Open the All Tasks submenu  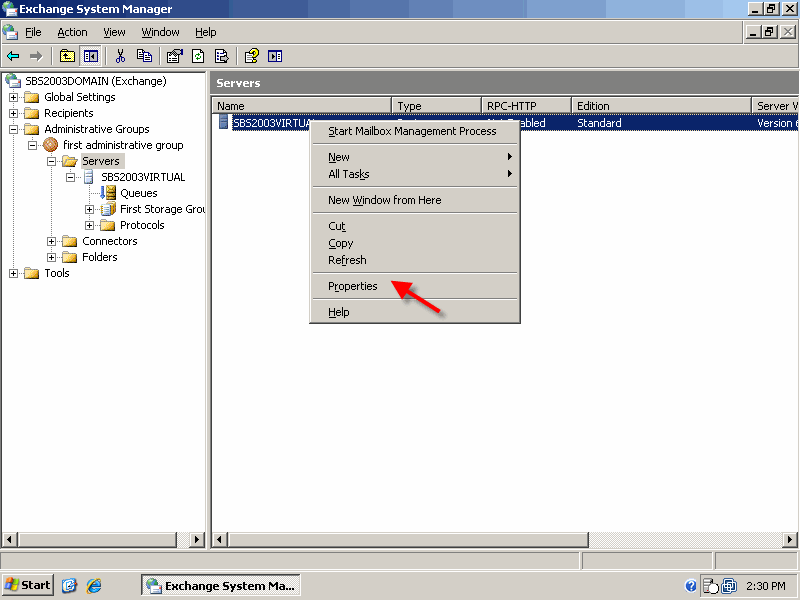(415, 174)
